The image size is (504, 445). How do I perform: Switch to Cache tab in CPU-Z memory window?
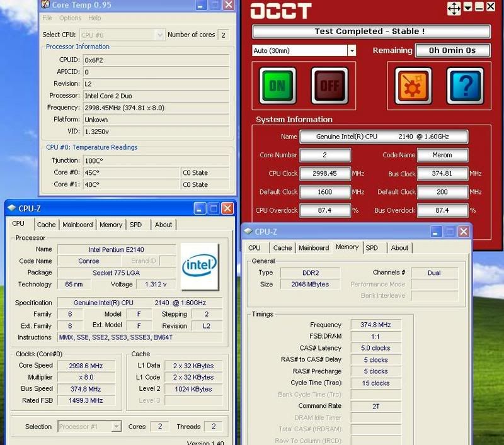[282, 248]
